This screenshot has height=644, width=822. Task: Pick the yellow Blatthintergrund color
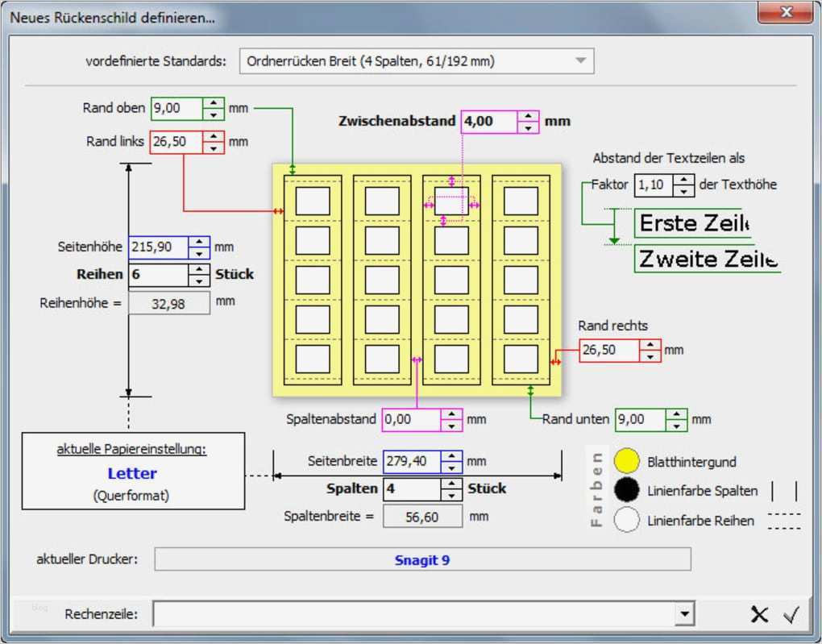626,461
